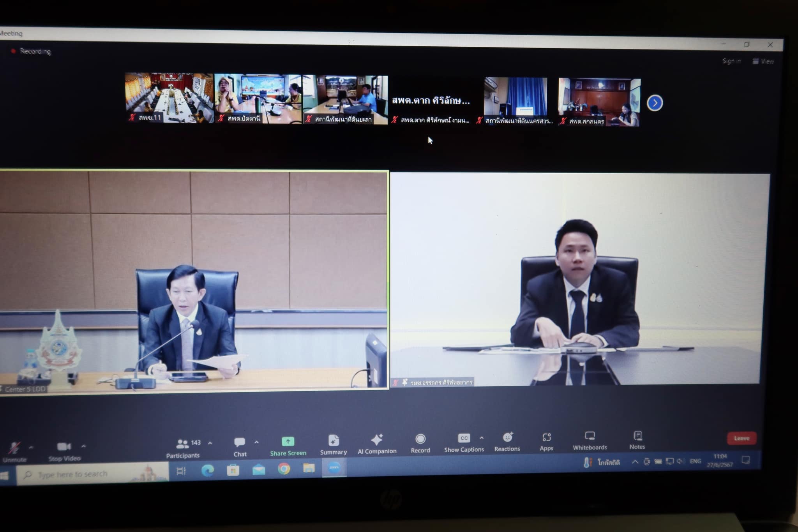798x532 pixels.
Task: Click the Share Screen icon
Action: (288, 442)
